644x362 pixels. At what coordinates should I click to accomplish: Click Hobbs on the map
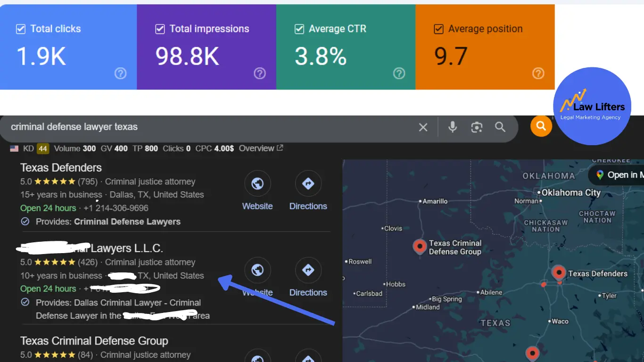(395, 284)
